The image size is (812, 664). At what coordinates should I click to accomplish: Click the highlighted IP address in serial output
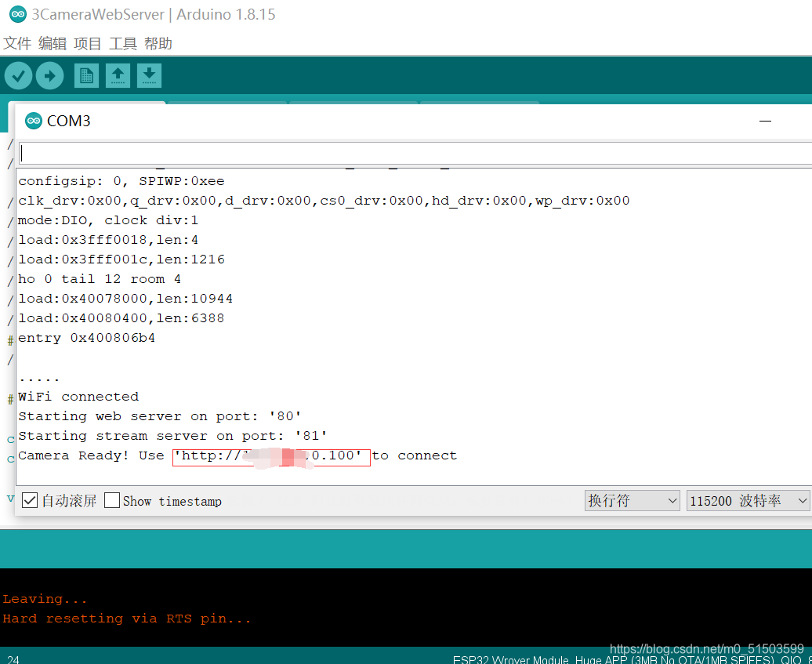click(270, 455)
